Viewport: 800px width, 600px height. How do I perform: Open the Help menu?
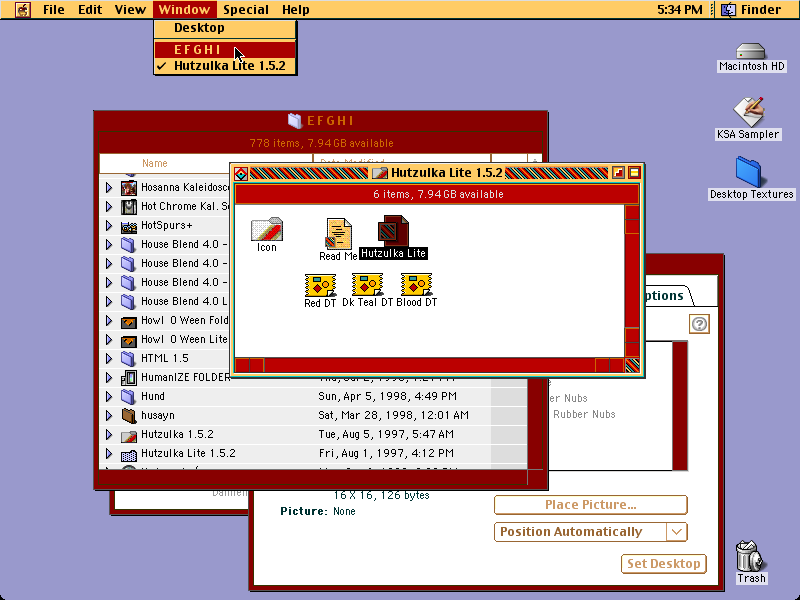point(295,10)
